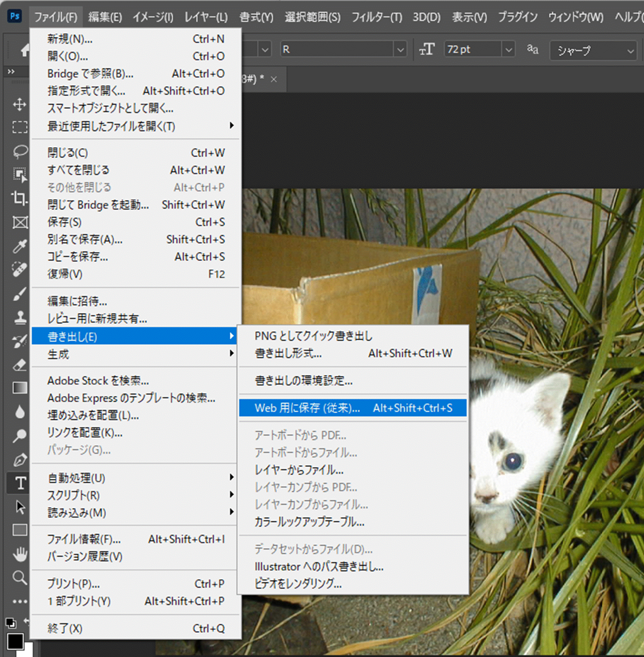Image resolution: width=644 pixels, height=657 pixels.
Task: Select the Crop tool
Action: 20,198
